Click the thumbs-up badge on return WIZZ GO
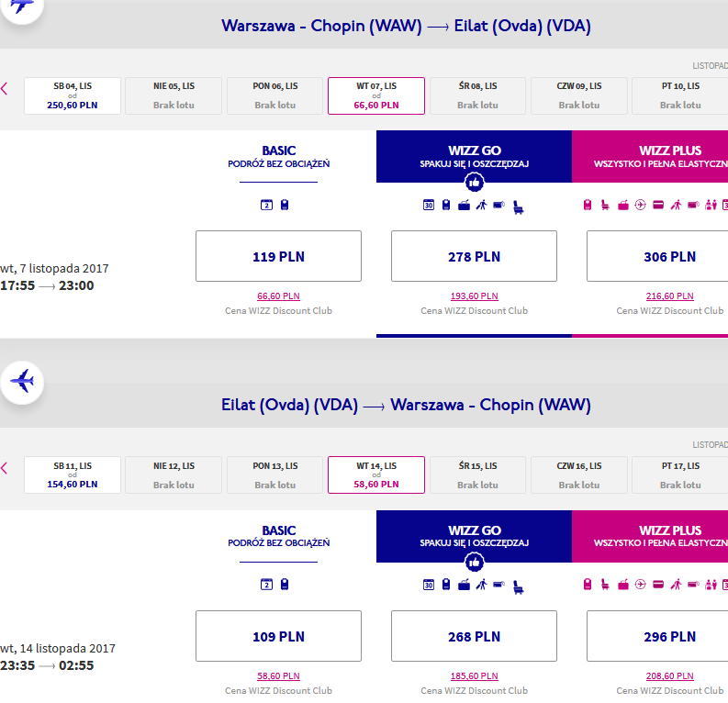This screenshot has height=703, width=728. click(x=474, y=563)
